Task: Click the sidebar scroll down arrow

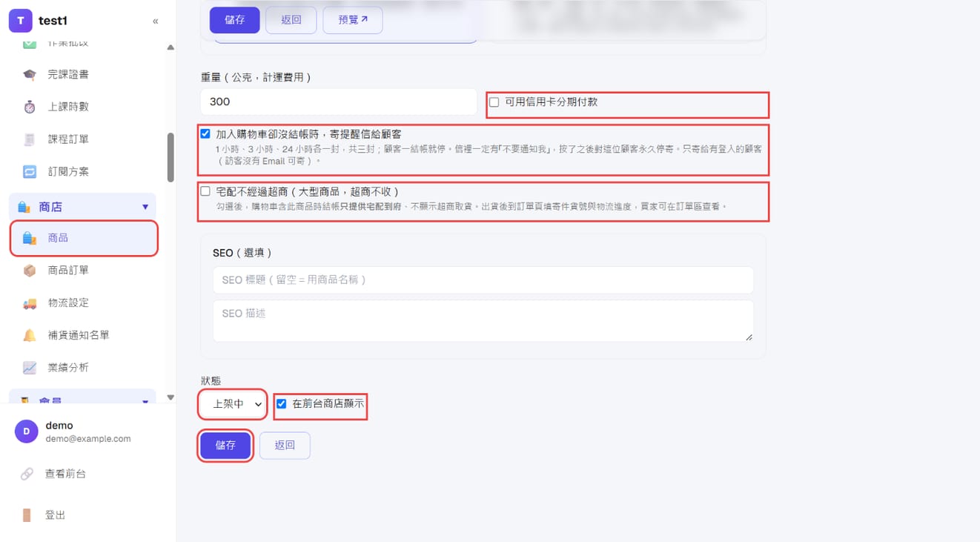Action: coord(170,398)
